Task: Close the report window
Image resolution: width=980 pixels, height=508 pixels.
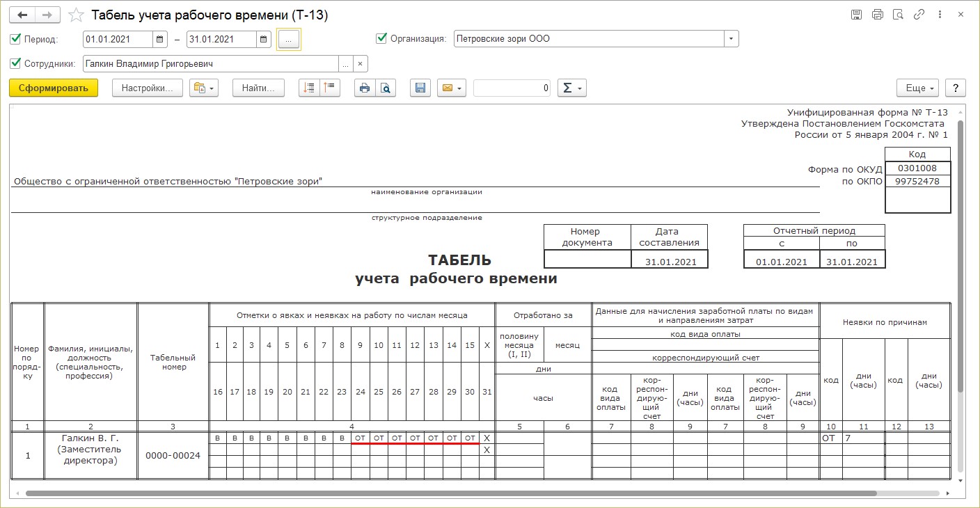Action: [961, 15]
